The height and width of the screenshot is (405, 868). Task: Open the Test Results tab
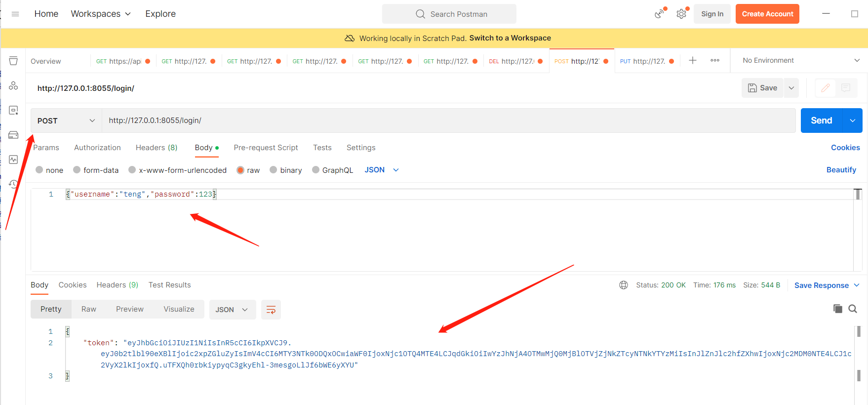[x=169, y=285]
